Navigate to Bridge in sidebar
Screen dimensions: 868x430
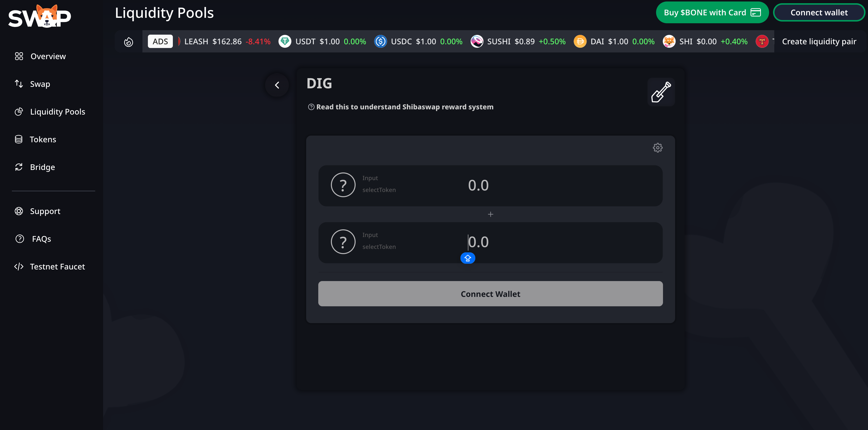[42, 167]
